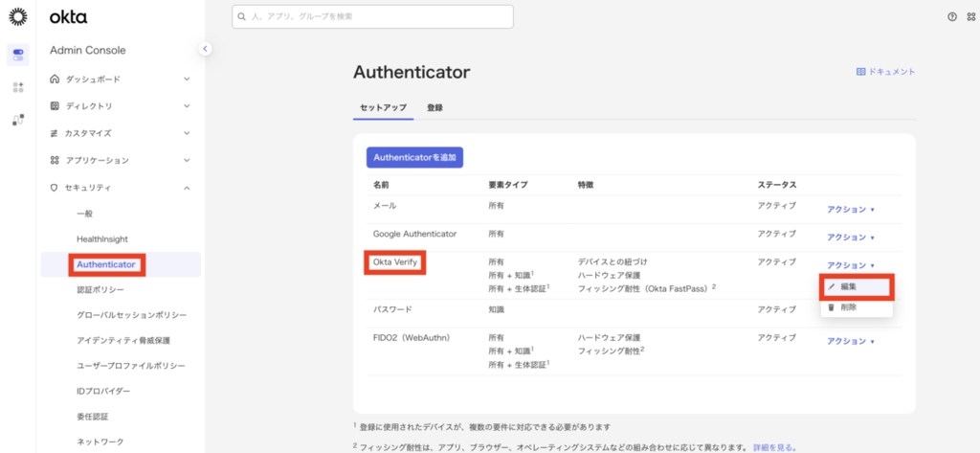
Task: Click FIDO2 (WebAuthn) name in table
Action: pyautogui.click(x=412, y=337)
